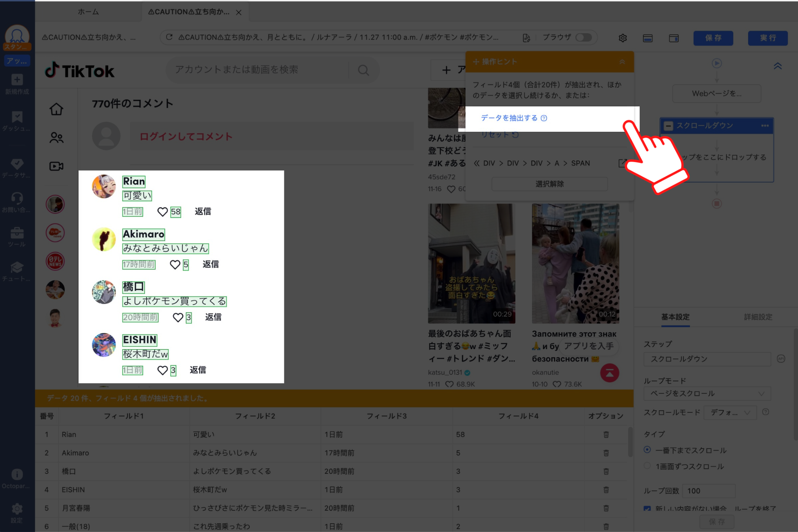The height and width of the screenshot is (532, 798).
Task: Click the リセット link
Action: click(x=500, y=135)
